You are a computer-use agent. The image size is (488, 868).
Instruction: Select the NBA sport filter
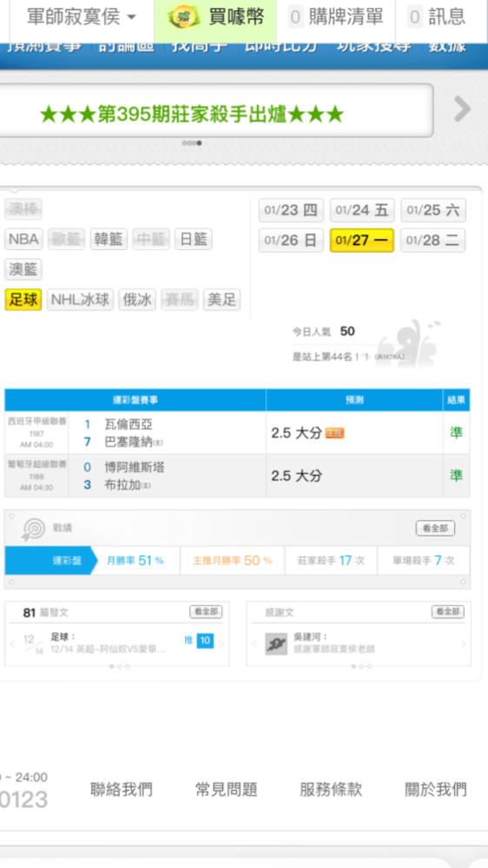point(23,240)
